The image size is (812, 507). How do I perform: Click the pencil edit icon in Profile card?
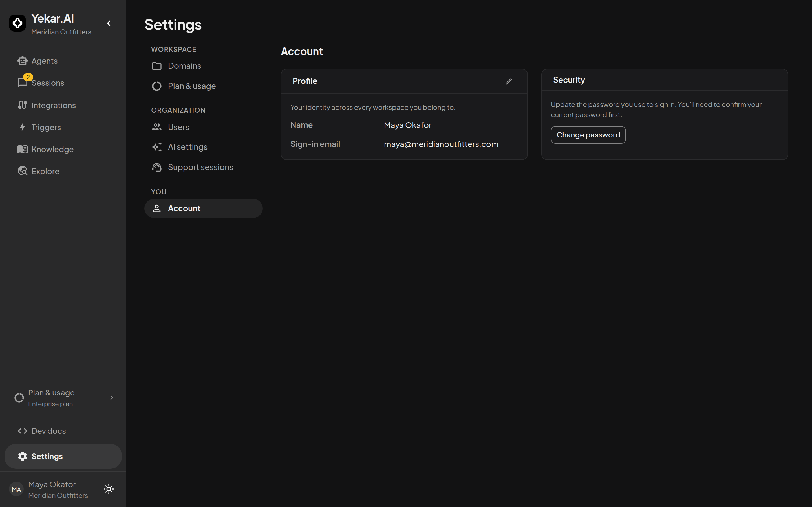509,81
